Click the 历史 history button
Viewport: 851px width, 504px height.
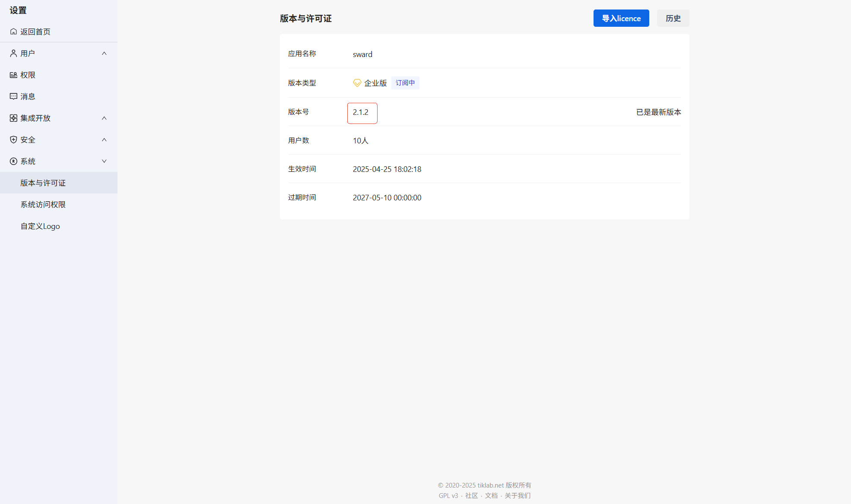(673, 18)
